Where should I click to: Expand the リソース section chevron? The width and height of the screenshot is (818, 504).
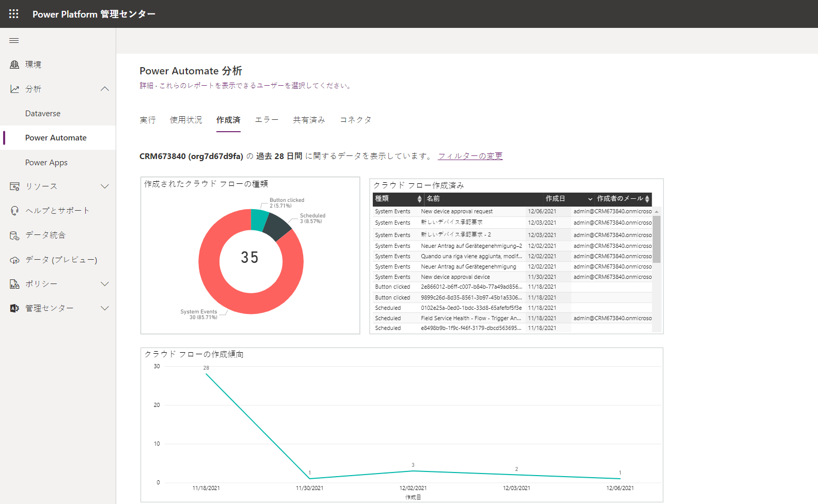(x=105, y=186)
